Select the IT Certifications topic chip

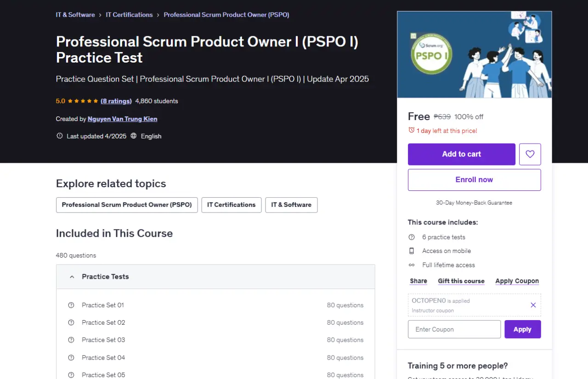232,205
